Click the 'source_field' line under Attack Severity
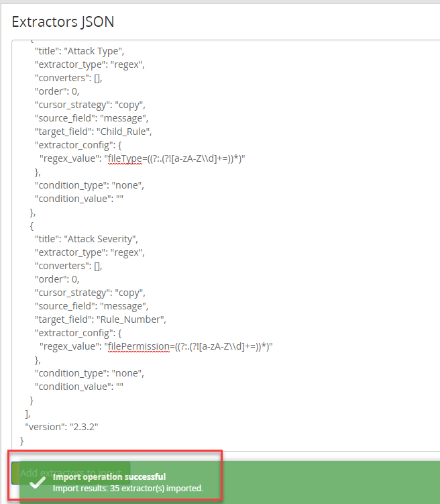This screenshot has height=504, width=440. (x=91, y=305)
